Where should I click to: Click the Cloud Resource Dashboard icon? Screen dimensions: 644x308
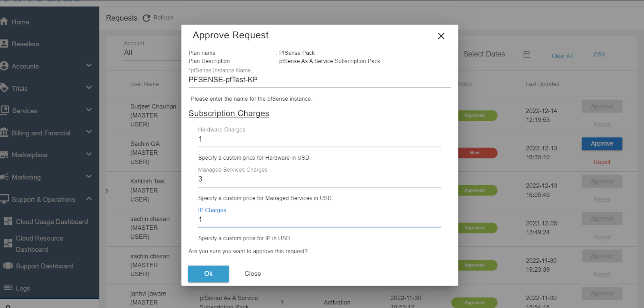[x=8, y=243]
